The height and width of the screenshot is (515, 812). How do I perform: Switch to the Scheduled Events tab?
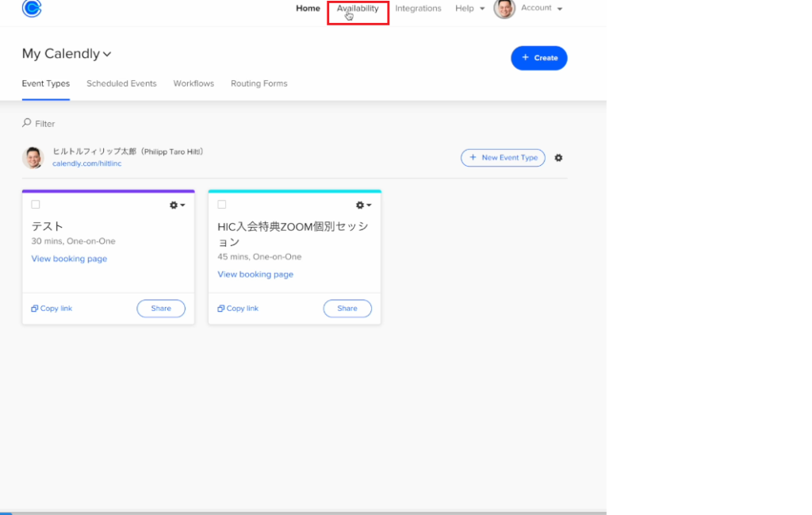pyautogui.click(x=121, y=83)
